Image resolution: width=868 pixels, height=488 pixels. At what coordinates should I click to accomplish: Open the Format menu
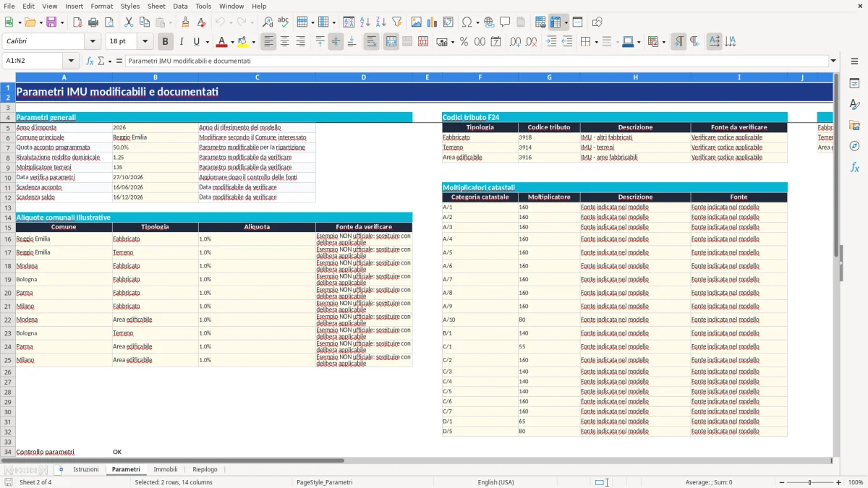pyautogui.click(x=101, y=6)
